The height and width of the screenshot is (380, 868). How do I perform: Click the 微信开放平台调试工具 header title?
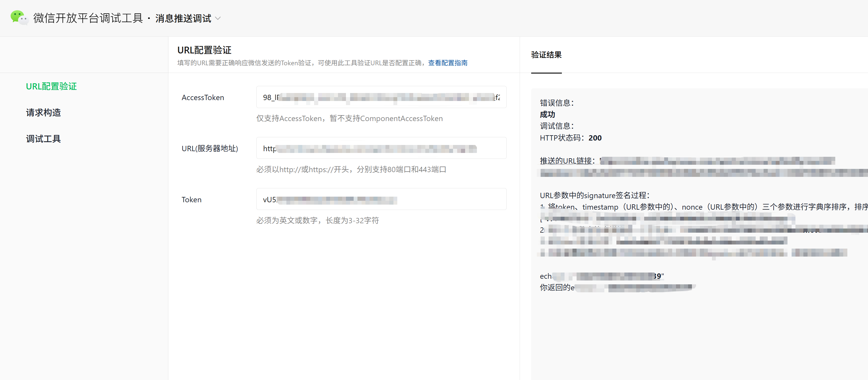[88, 18]
